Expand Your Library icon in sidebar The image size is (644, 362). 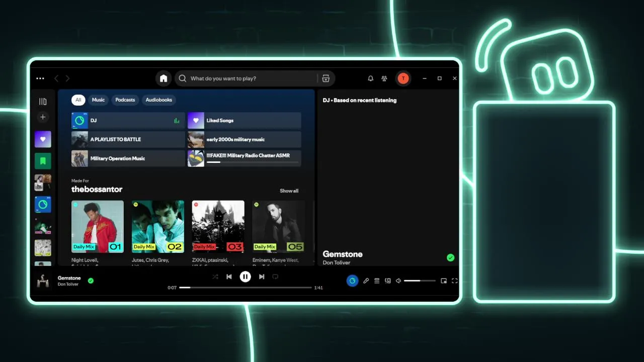click(43, 102)
